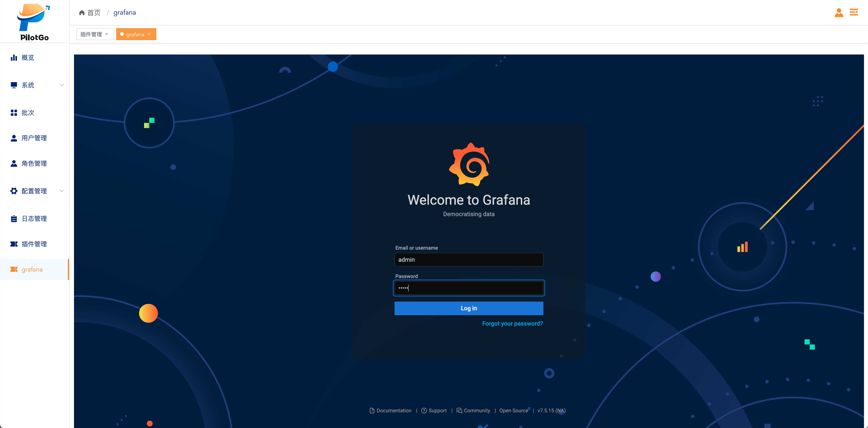Screen dimensions: 868x428
Task: Select 角色管理 in the sidebar
Action: point(34,164)
